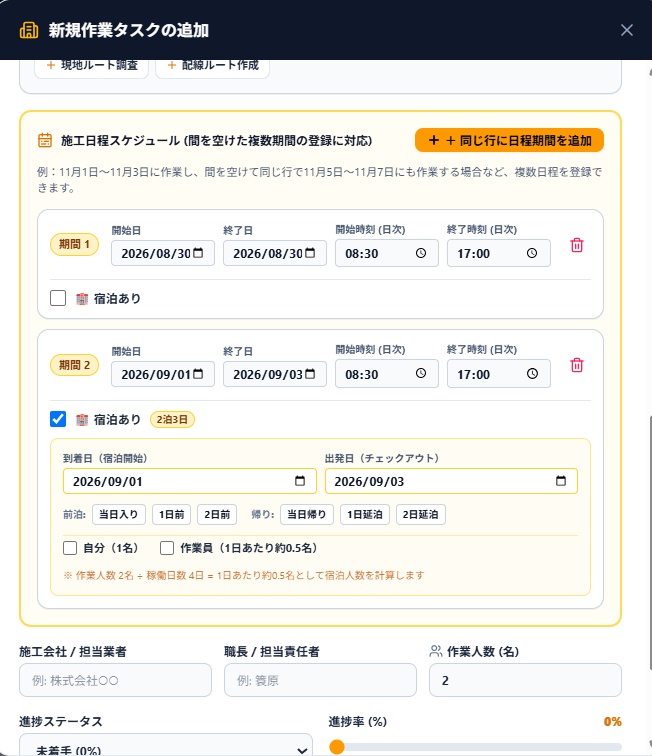The image size is (652, 756).
Task: Click the 職長 / 担当責任者 input field
Action: click(x=320, y=680)
